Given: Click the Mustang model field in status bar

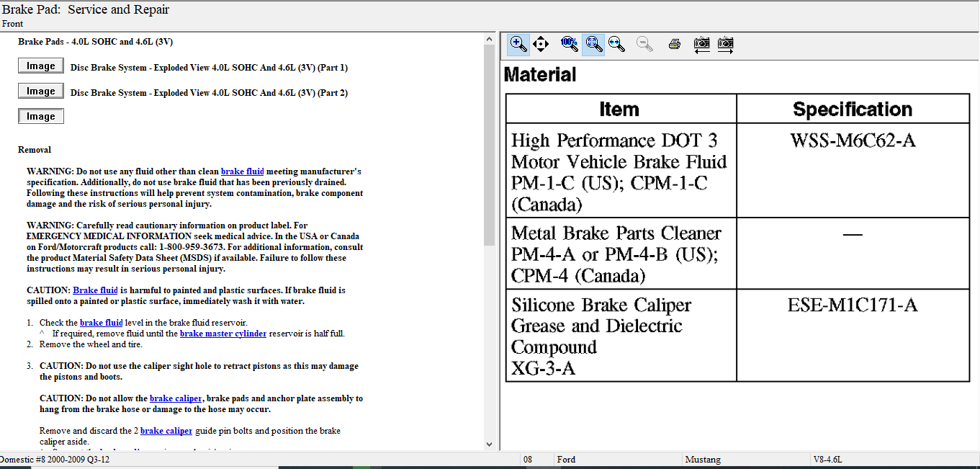Looking at the screenshot, I should [702, 460].
